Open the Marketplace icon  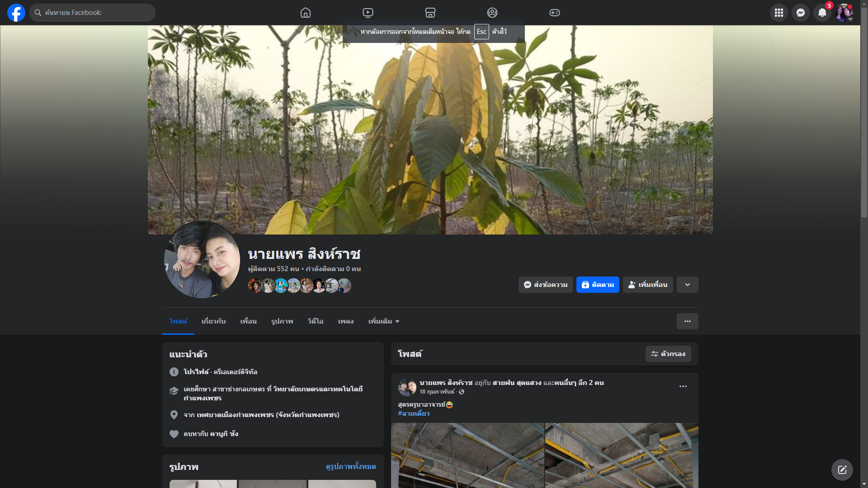[430, 13]
